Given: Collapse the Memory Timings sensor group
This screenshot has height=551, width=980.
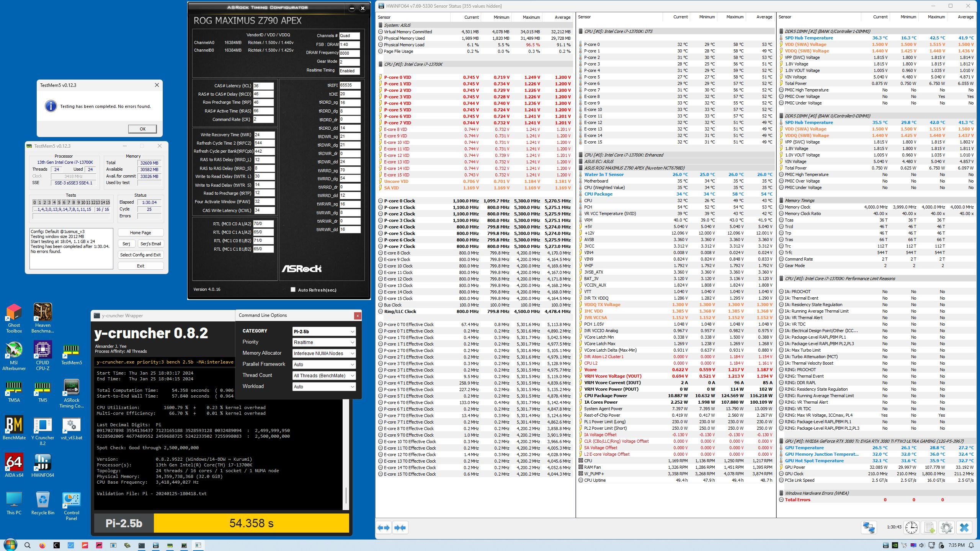Looking at the screenshot, I should tap(781, 201).
